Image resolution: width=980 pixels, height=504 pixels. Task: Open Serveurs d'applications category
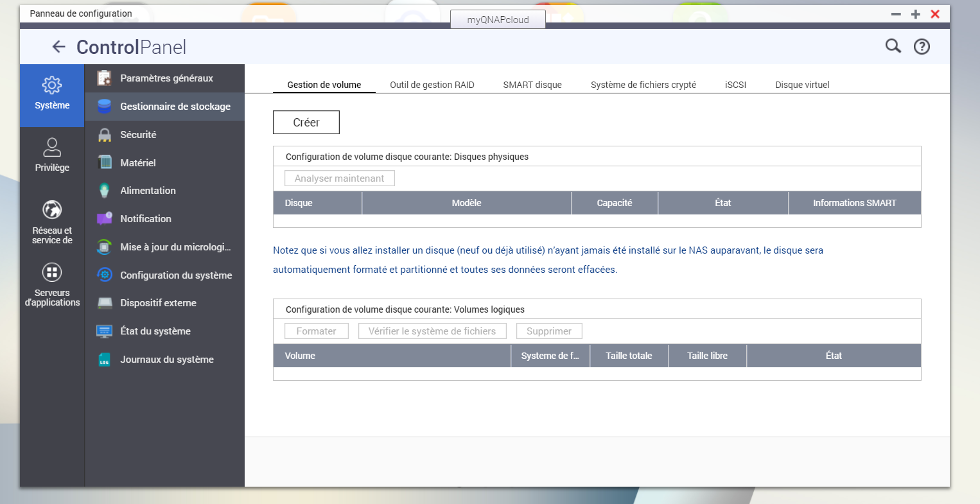click(52, 285)
